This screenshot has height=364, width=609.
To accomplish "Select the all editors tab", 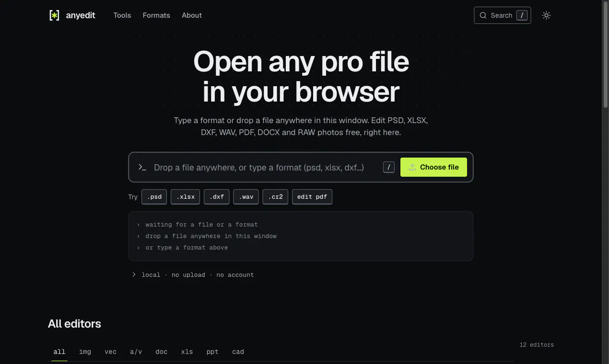I will click(59, 352).
